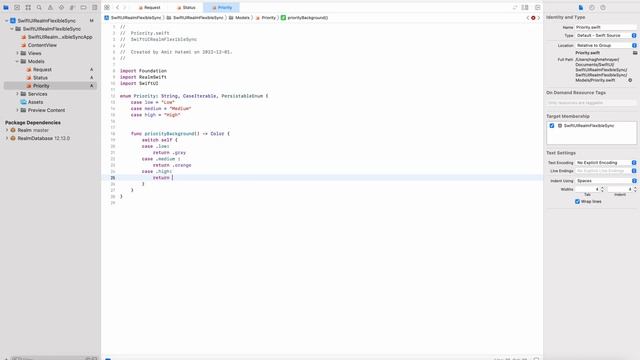The width and height of the screenshot is (640, 360).
Task: Open the Text Encoding dropdown
Action: 606,162
